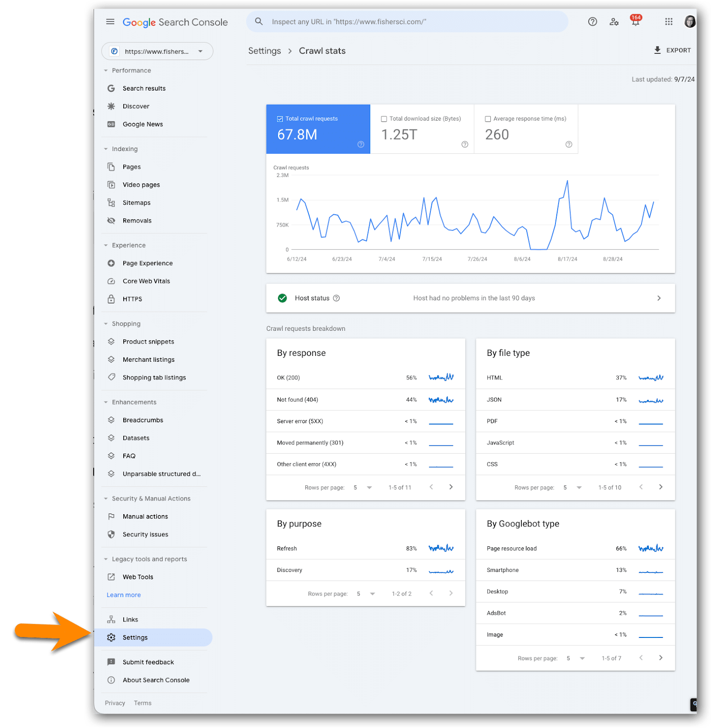Screen dimensions: 711x728
Task: Click the Settings breadcrumb link
Action: (264, 51)
